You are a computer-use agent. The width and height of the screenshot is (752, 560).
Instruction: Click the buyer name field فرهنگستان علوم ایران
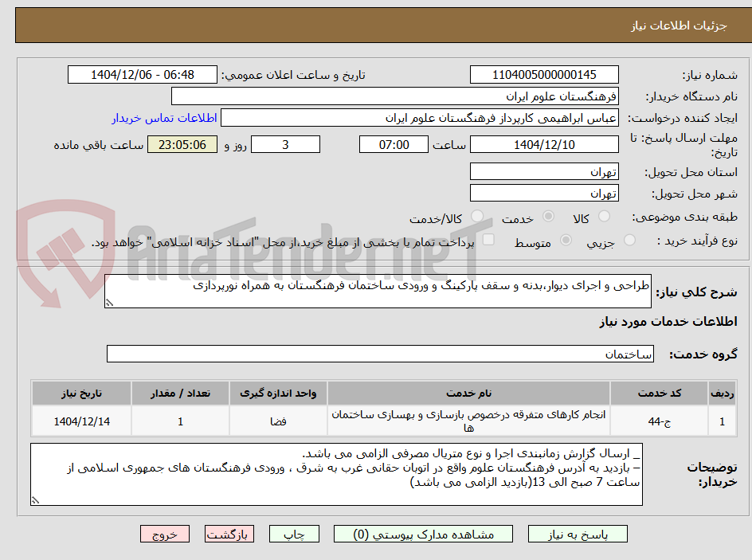point(394,96)
